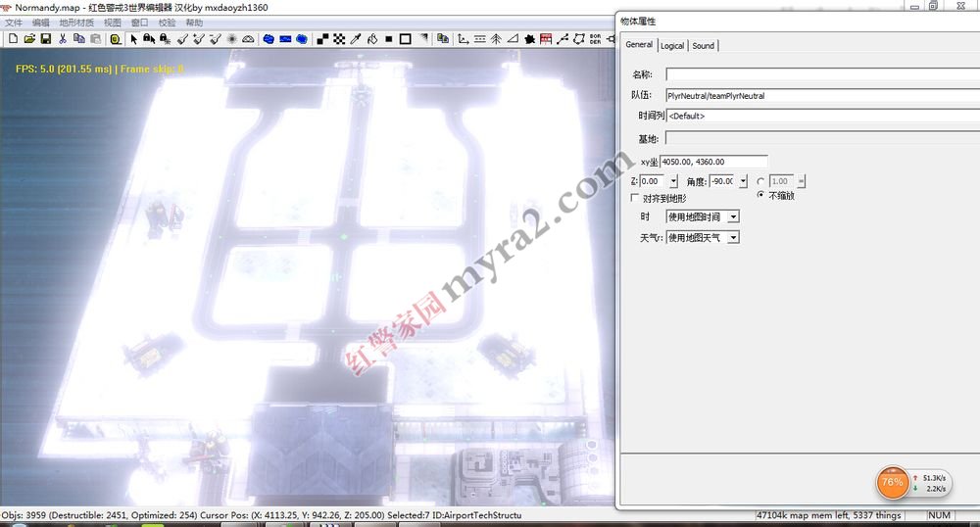The width and height of the screenshot is (980, 527).
Task: Switch to the Logical tab
Action: 672,46
